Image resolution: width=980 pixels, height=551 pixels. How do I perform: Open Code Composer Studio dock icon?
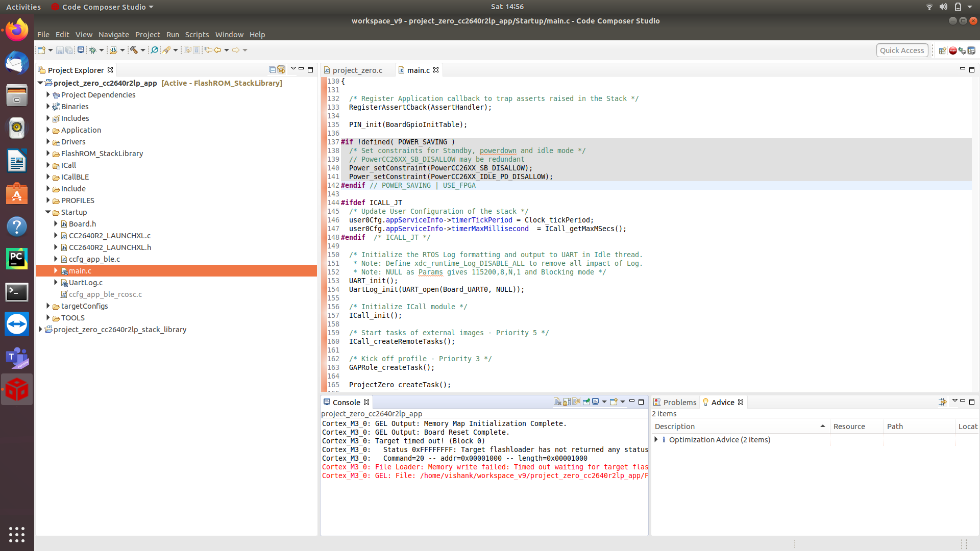click(17, 390)
